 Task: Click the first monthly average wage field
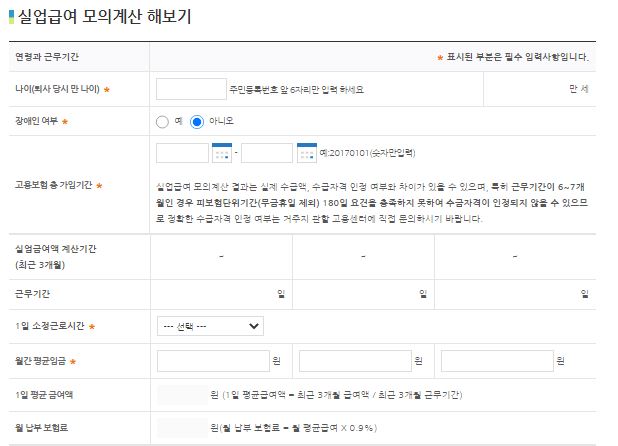[x=213, y=361]
